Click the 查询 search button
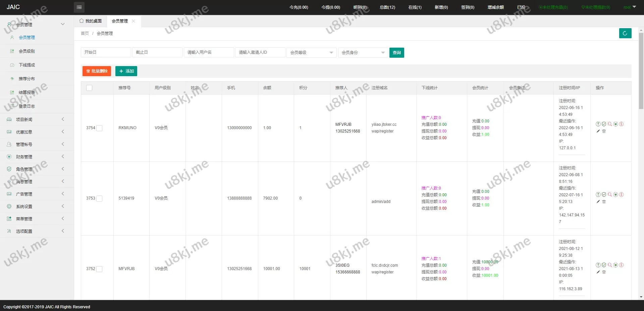Viewport: 644px width, 311px height. click(x=396, y=53)
